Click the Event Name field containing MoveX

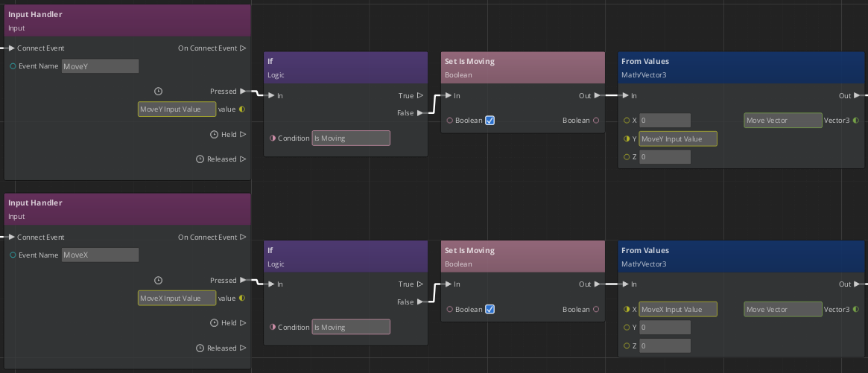click(x=100, y=255)
